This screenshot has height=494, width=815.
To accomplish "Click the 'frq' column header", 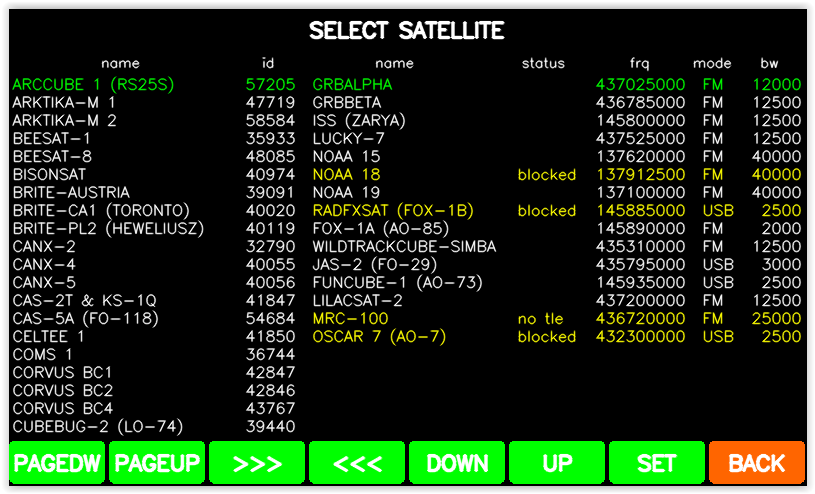I will [640, 63].
